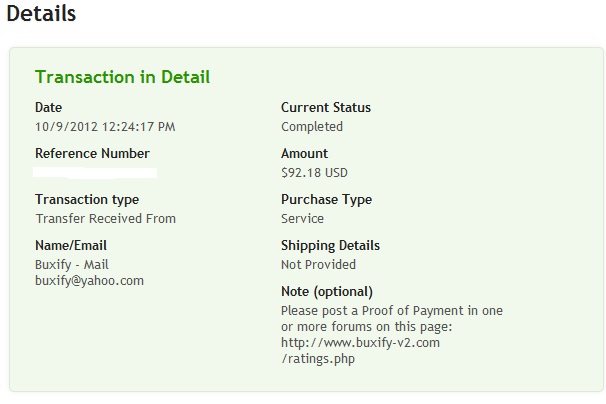Click the Current Status label
Viewport: 606px width, 404px height.
pyautogui.click(x=326, y=107)
